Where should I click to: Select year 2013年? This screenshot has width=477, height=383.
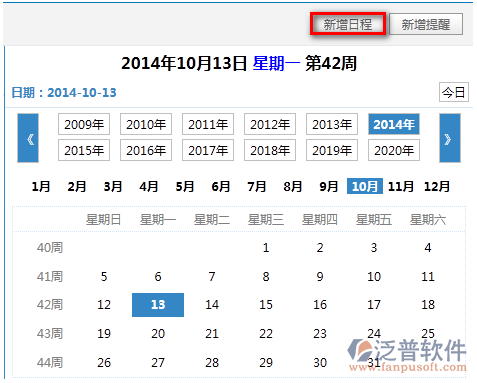(332, 124)
